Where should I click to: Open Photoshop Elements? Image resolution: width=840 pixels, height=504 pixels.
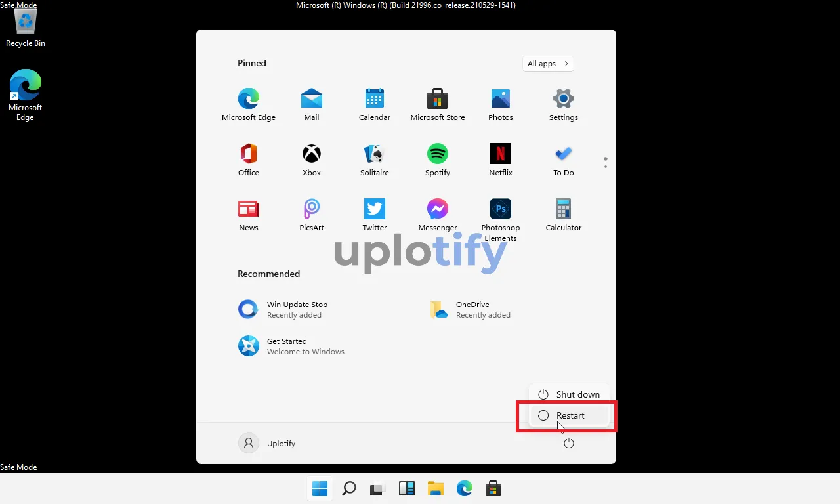(501, 220)
